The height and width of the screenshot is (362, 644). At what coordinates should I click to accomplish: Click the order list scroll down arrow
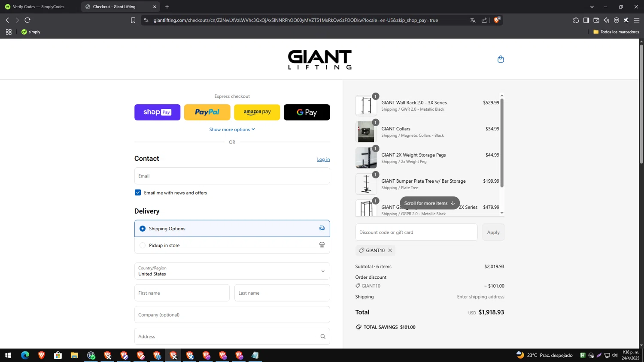(502, 213)
